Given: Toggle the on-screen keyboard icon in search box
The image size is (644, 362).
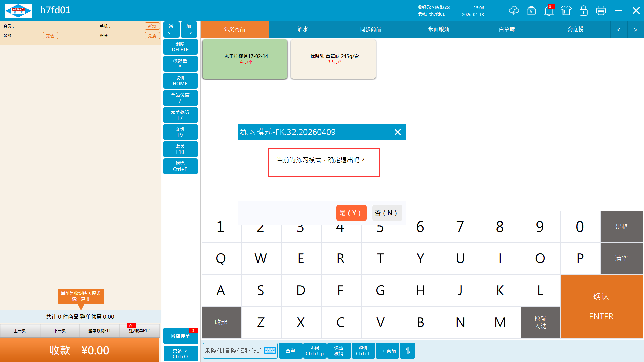Looking at the screenshot, I should 270,351.
